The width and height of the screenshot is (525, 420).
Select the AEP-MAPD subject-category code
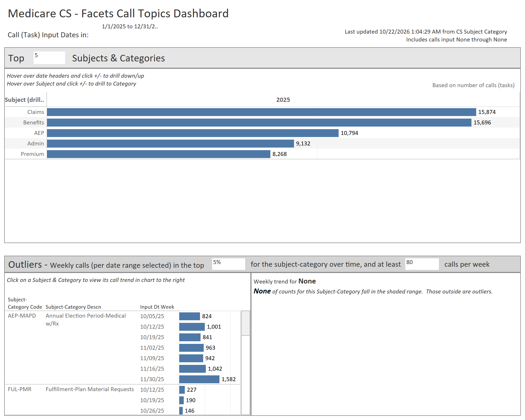22,316
